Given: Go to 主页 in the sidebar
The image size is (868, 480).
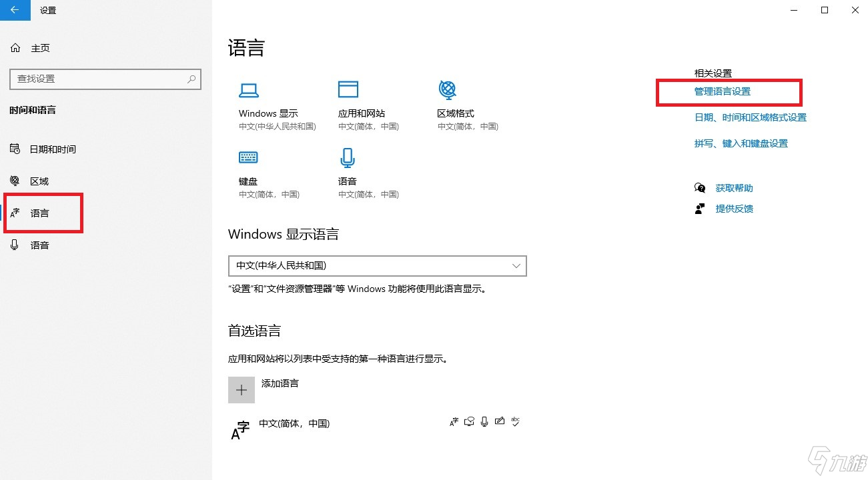Looking at the screenshot, I should tap(40, 48).
